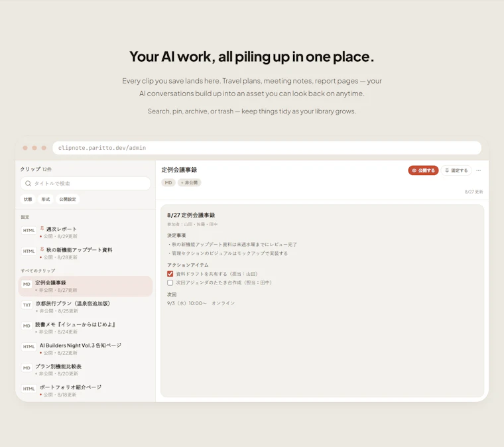Click the 8/27更新 date in header
Screen dimensions: 504x447
click(473, 192)
